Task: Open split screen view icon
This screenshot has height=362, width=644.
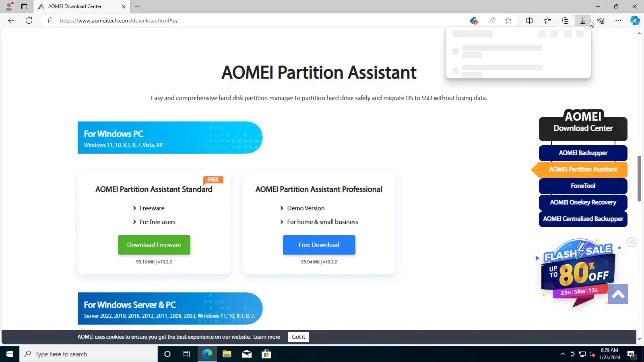Action: click(x=530, y=21)
